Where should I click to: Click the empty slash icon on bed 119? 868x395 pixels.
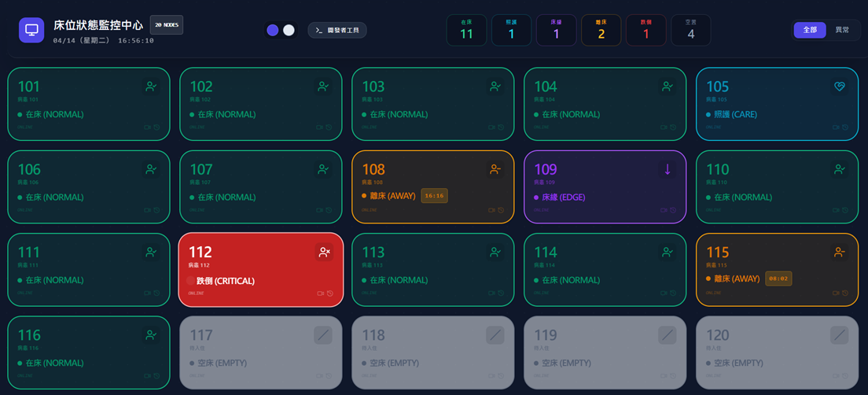pyautogui.click(x=668, y=335)
